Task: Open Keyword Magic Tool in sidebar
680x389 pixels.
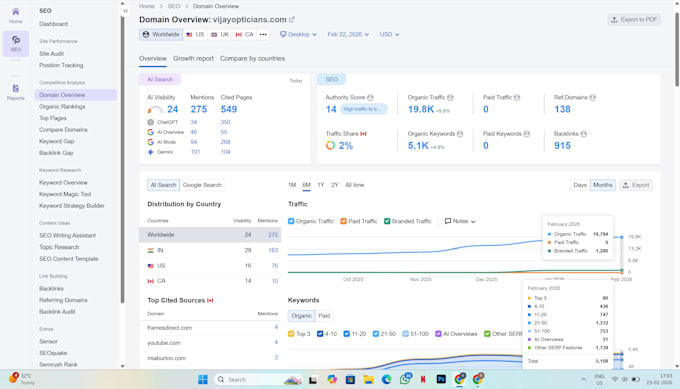Action: click(65, 194)
